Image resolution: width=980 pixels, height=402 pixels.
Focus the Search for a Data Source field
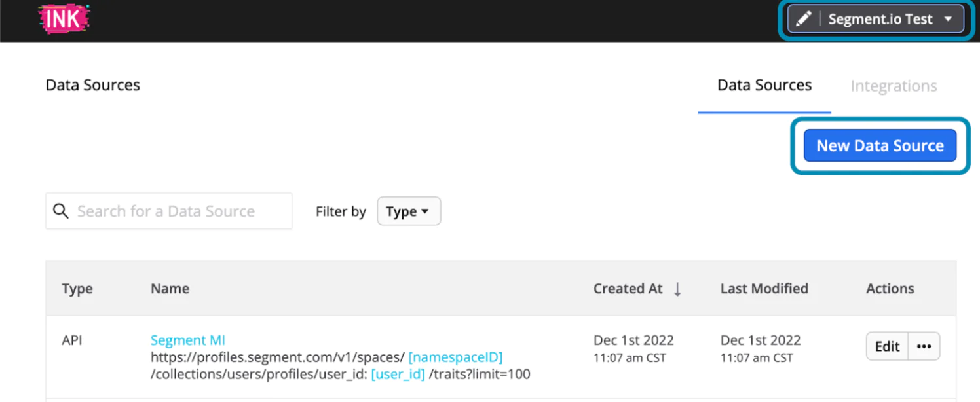177,211
